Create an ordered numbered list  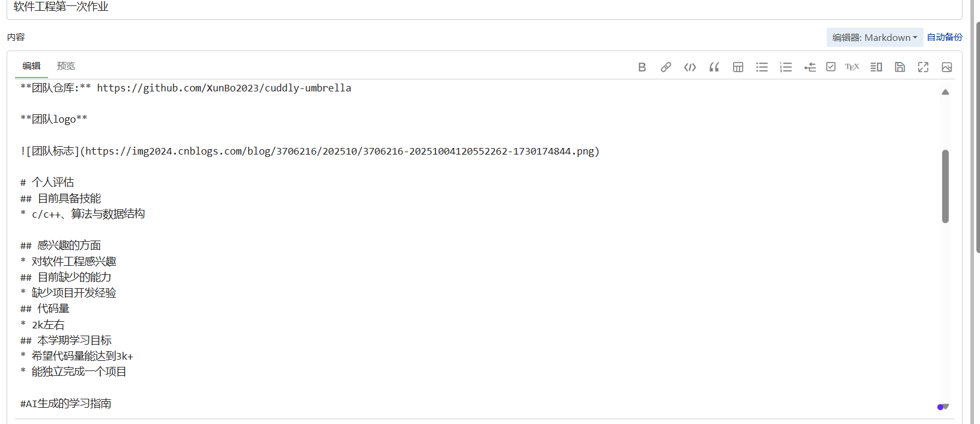pos(786,67)
